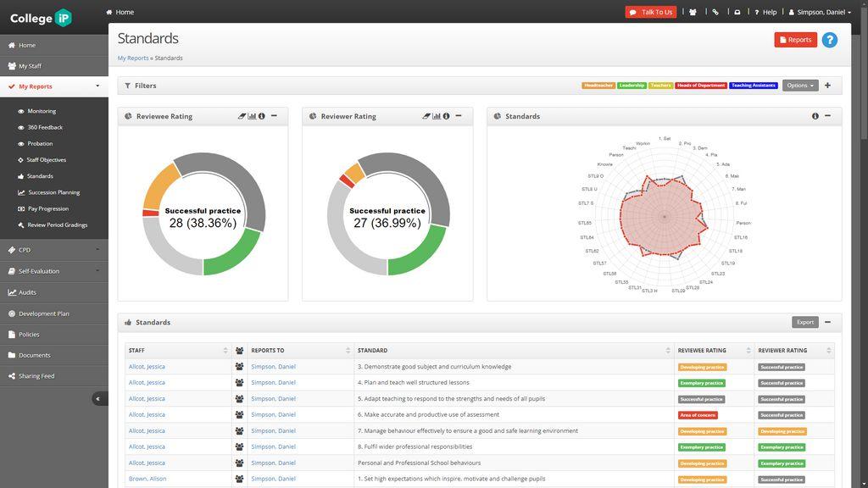Sort table by REVIEWER RATING column
Screen dimensions: 868x488
(x=794, y=350)
